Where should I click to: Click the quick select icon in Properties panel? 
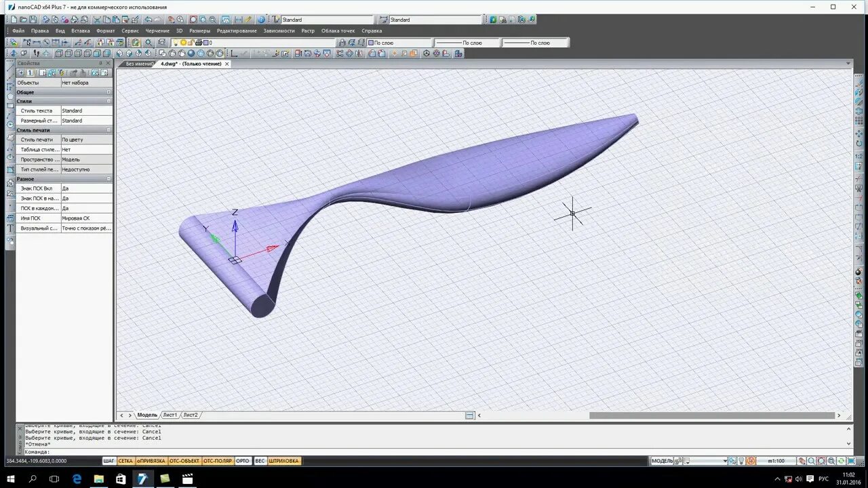(62, 73)
